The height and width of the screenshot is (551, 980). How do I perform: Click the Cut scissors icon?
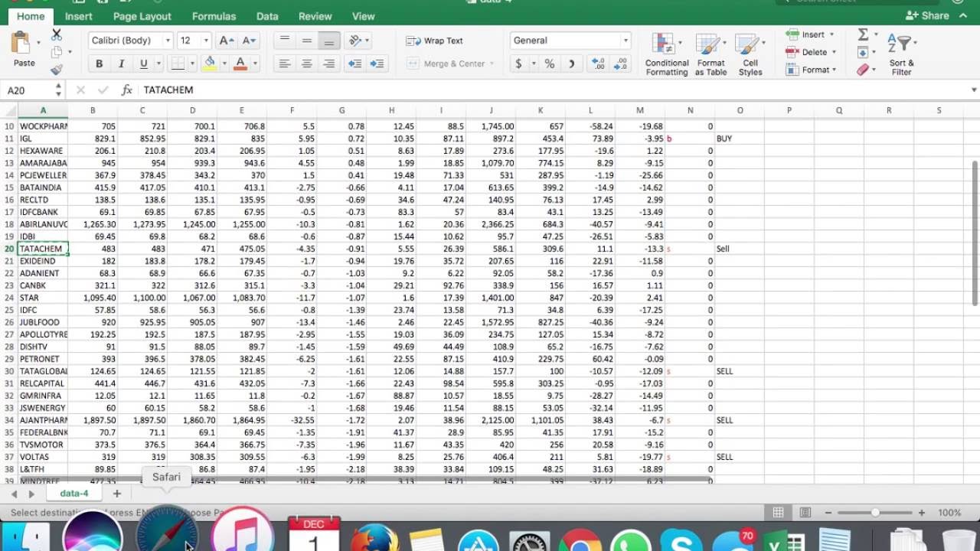coord(57,35)
